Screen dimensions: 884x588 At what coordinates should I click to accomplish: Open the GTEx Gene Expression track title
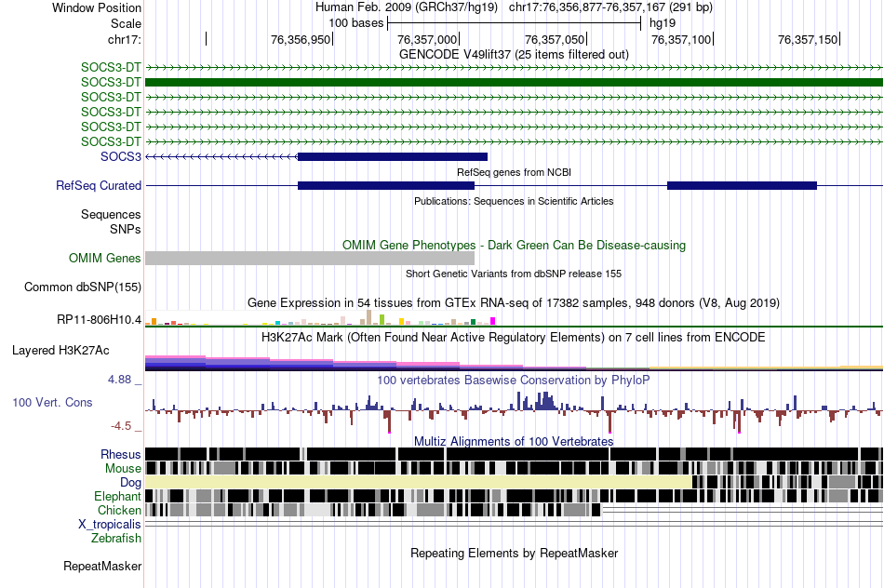pos(514,302)
